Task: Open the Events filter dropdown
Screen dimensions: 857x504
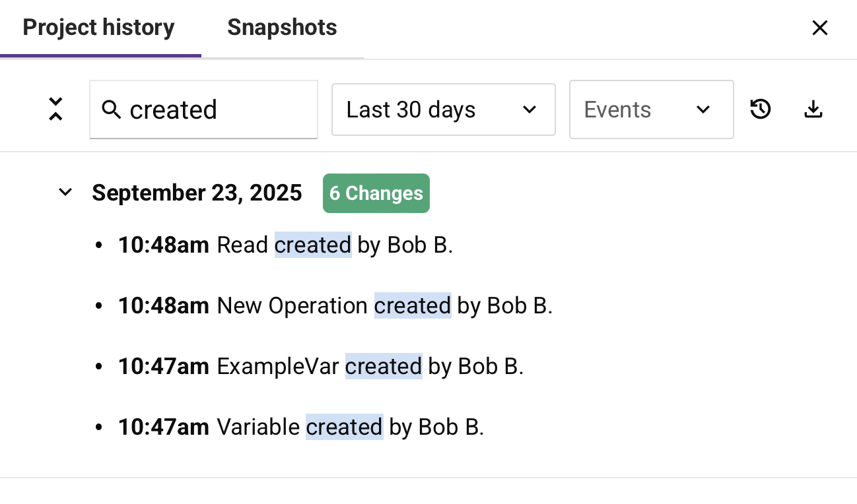Action: pyautogui.click(x=651, y=110)
